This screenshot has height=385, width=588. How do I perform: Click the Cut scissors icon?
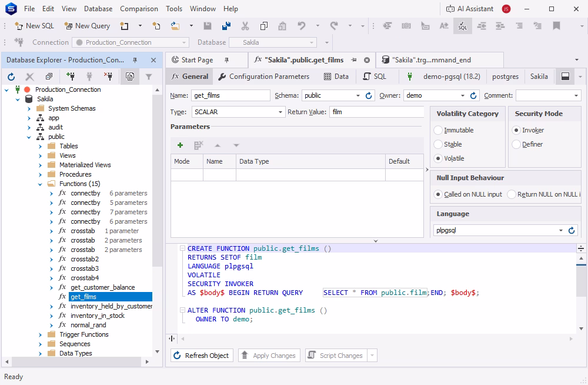245,26
